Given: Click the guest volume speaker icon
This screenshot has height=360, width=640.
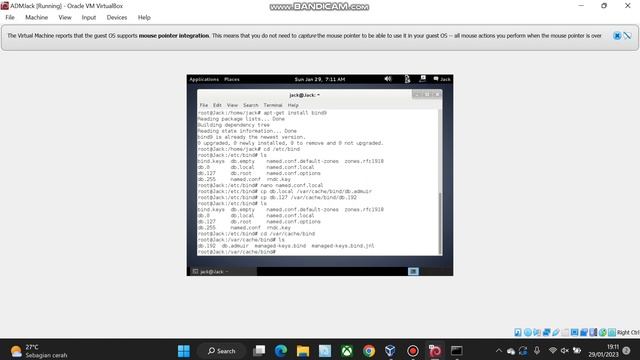Looking at the screenshot, I should coord(388,79).
